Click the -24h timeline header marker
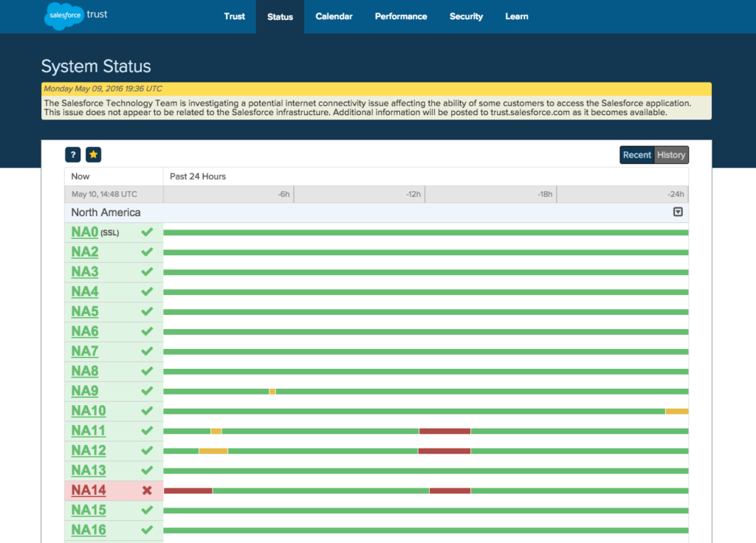Screen dimensions: 756x543 coord(676,194)
